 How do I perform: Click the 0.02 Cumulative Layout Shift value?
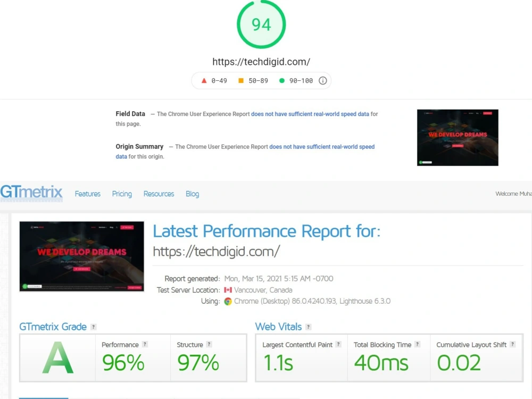(x=459, y=362)
